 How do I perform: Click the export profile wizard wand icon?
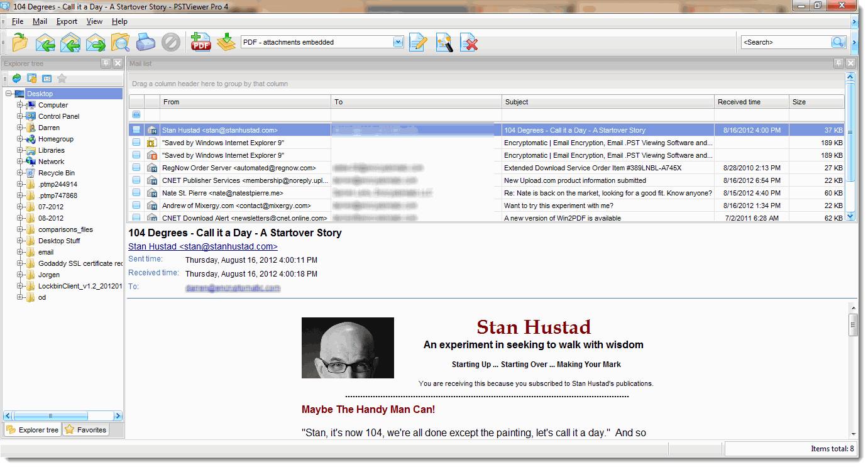(444, 42)
